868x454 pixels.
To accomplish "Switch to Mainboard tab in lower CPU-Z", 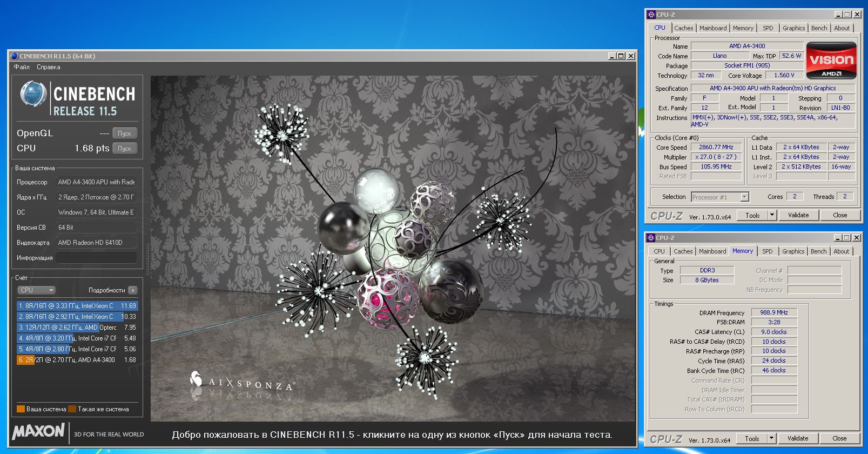I will point(712,251).
